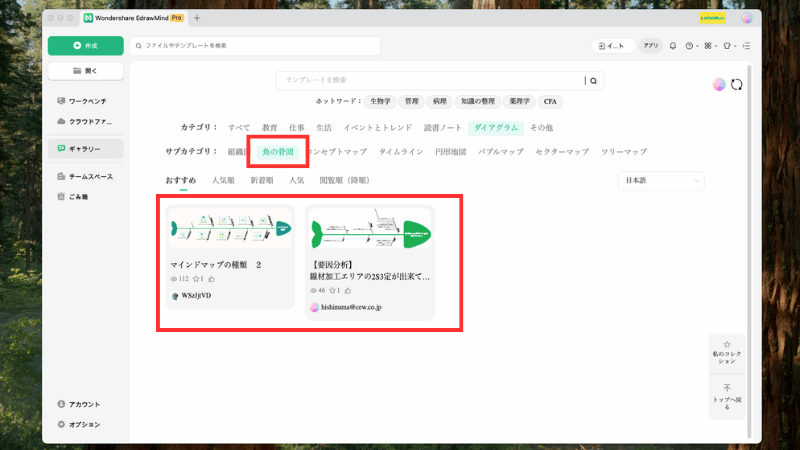
Task: Star the 【要因分析】 template
Action: pyautogui.click(x=334, y=289)
